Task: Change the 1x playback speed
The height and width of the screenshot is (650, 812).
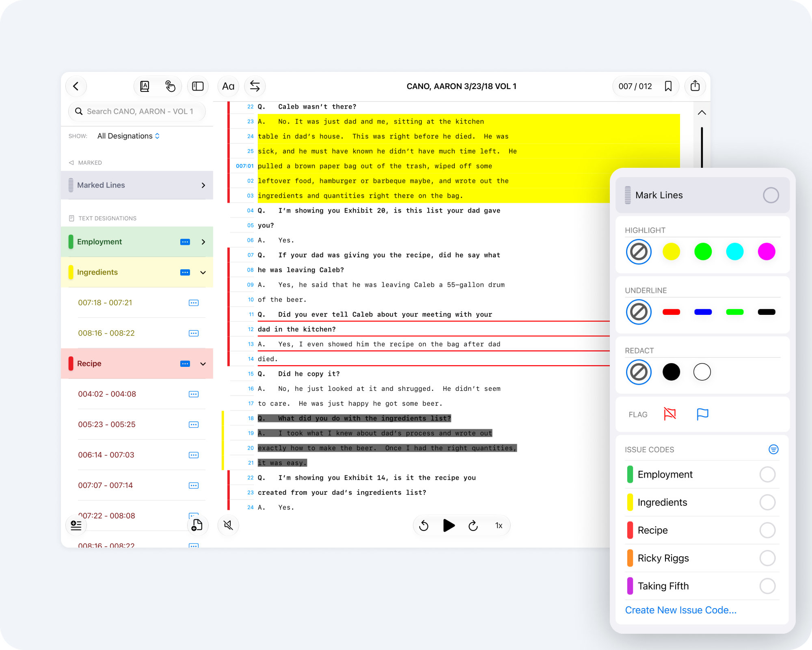Action: 499,526
